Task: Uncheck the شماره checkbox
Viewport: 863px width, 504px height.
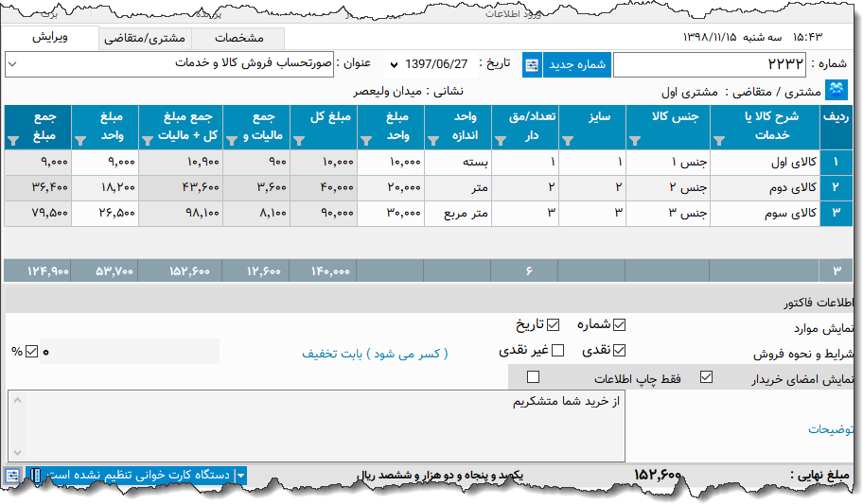Action: pos(620,325)
